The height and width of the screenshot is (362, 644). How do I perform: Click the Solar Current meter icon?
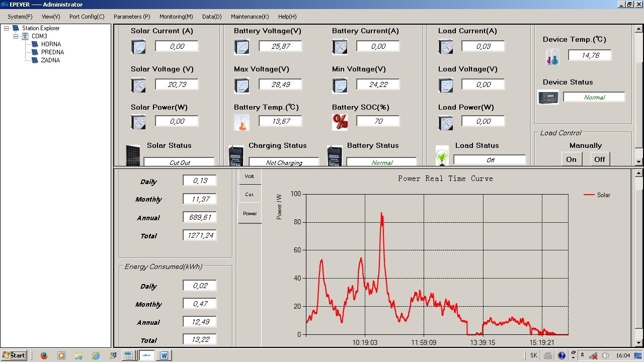[x=138, y=47]
